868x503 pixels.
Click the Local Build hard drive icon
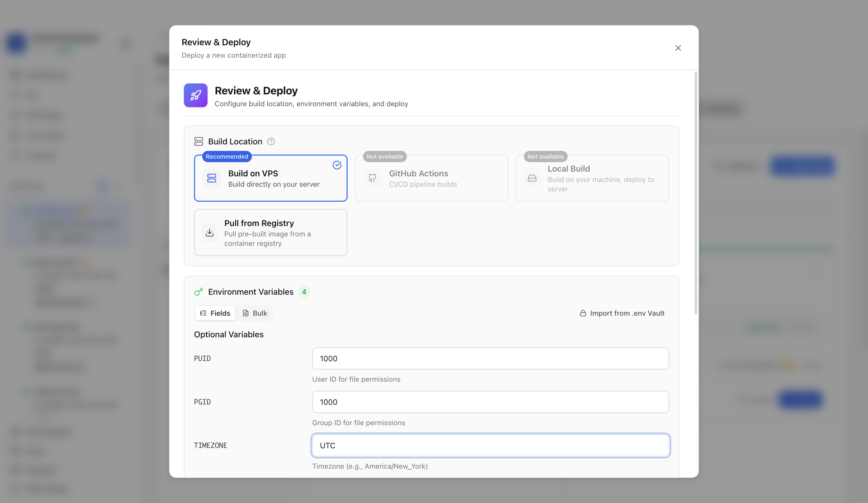click(x=532, y=178)
